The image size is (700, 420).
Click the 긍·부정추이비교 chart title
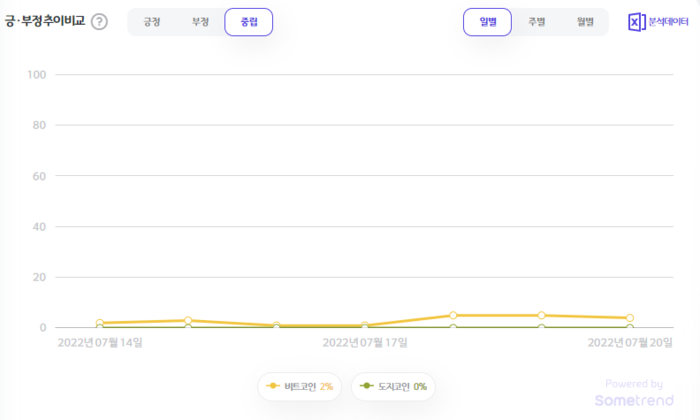pos(45,22)
